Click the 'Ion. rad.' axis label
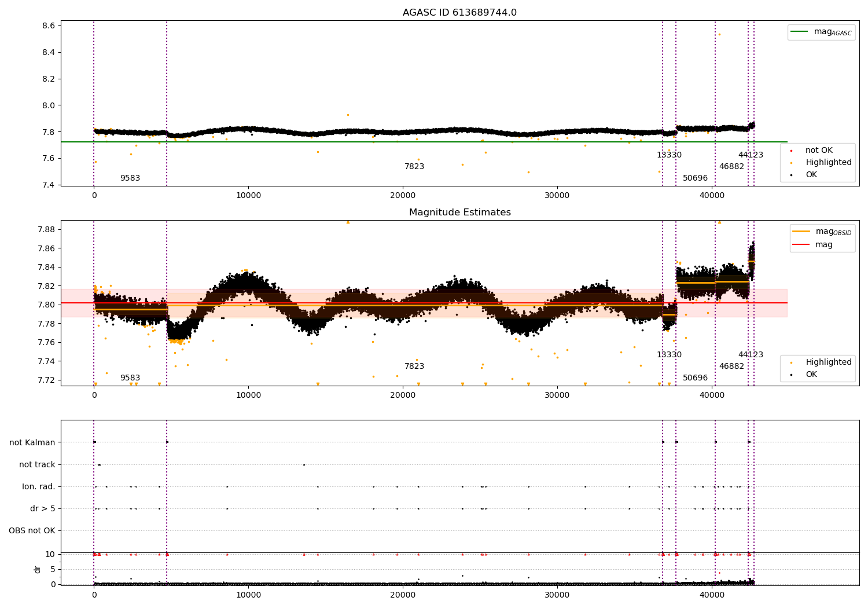The width and height of the screenshot is (868, 608). coord(39,487)
